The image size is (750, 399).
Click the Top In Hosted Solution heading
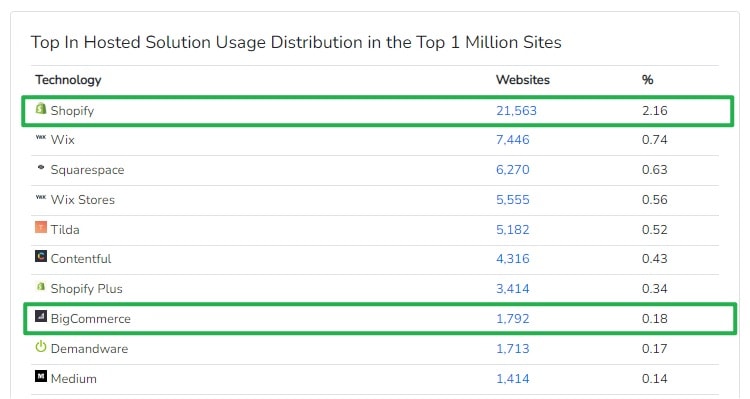(296, 43)
